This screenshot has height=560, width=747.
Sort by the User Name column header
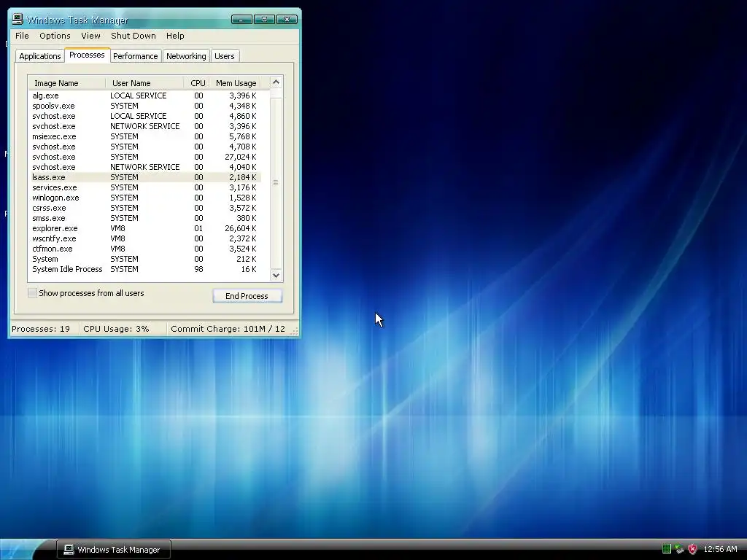[x=144, y=83]
